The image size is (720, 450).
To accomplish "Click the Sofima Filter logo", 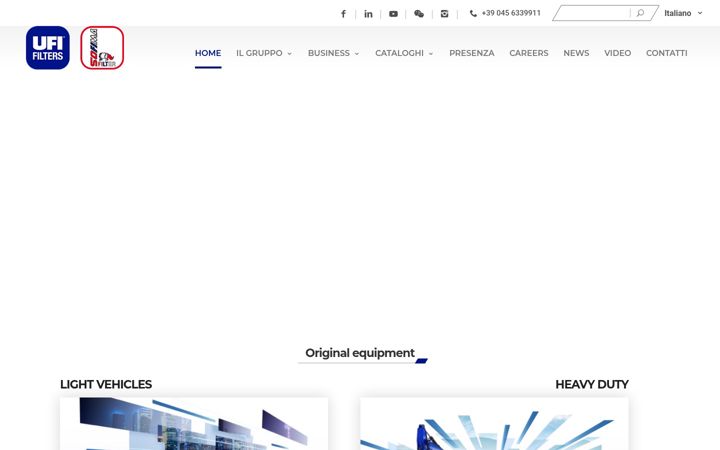I will (102, 48).
